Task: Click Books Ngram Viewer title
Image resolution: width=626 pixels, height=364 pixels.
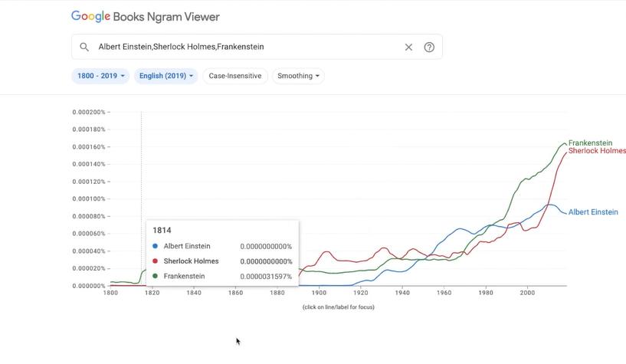Action: 166,17
